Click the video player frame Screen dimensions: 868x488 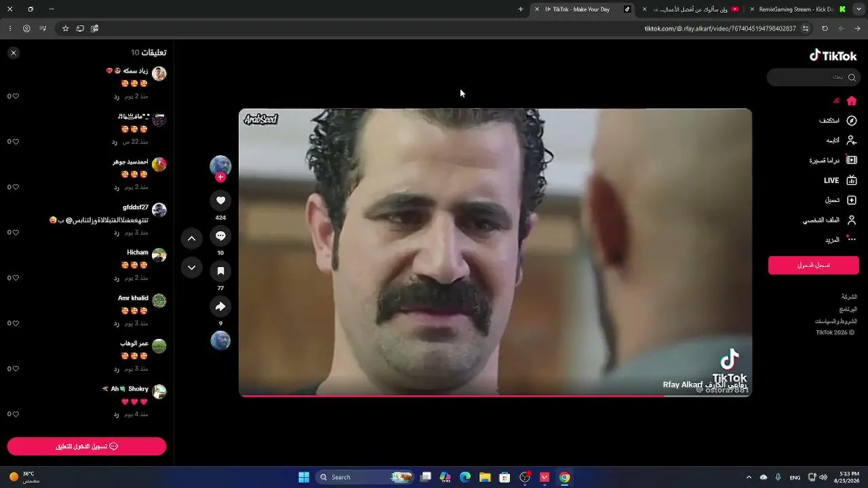(x=495, y=252)
